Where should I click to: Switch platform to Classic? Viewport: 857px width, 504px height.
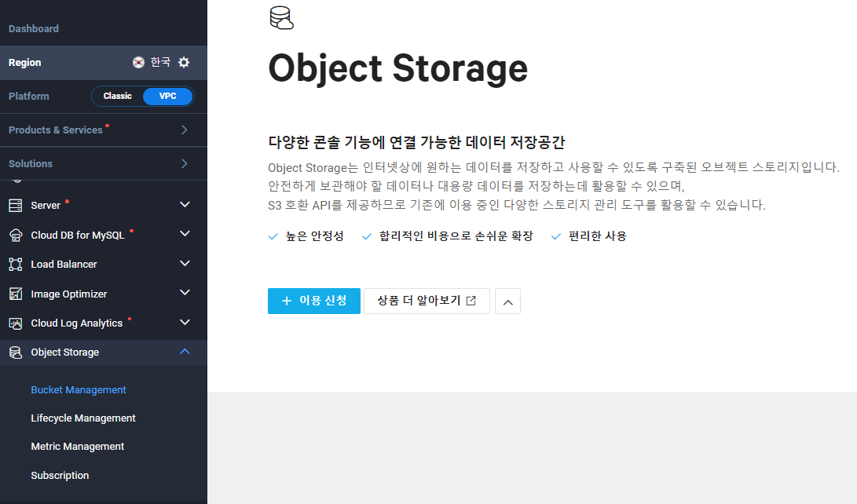coord(118,96)
